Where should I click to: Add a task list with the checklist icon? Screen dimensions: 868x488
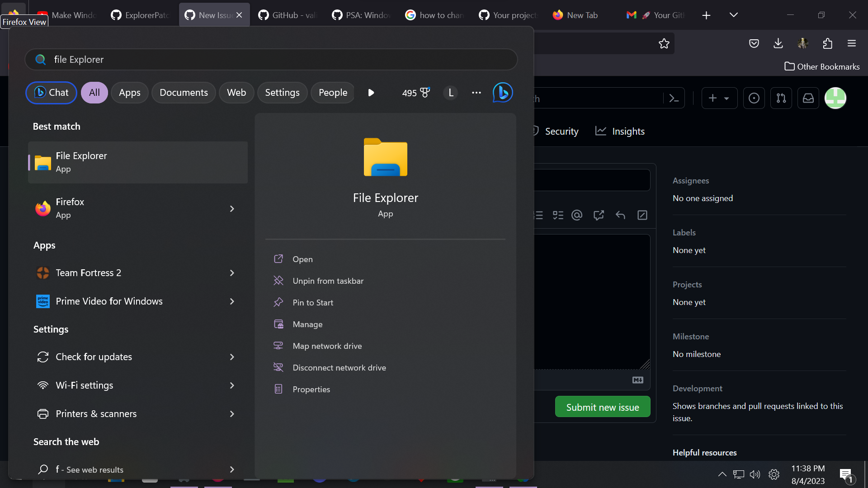coord(558,216)
